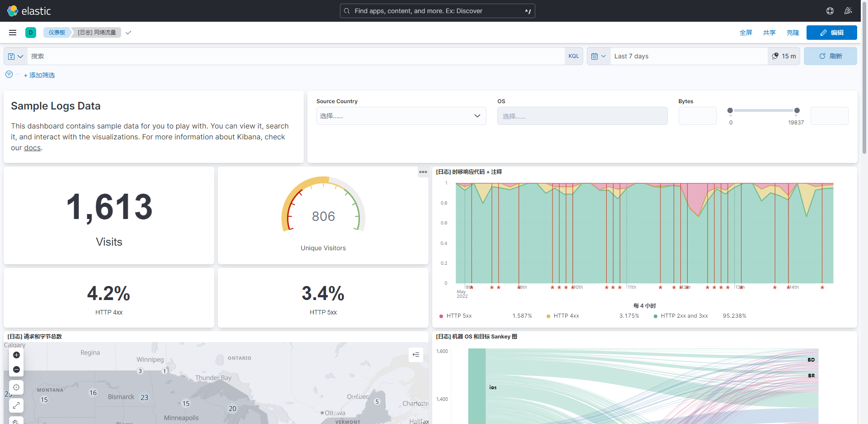Click the ios node in Sankey chart
Image resolution: width=868 pixels, height=424 pixels.
click(477, 386)
